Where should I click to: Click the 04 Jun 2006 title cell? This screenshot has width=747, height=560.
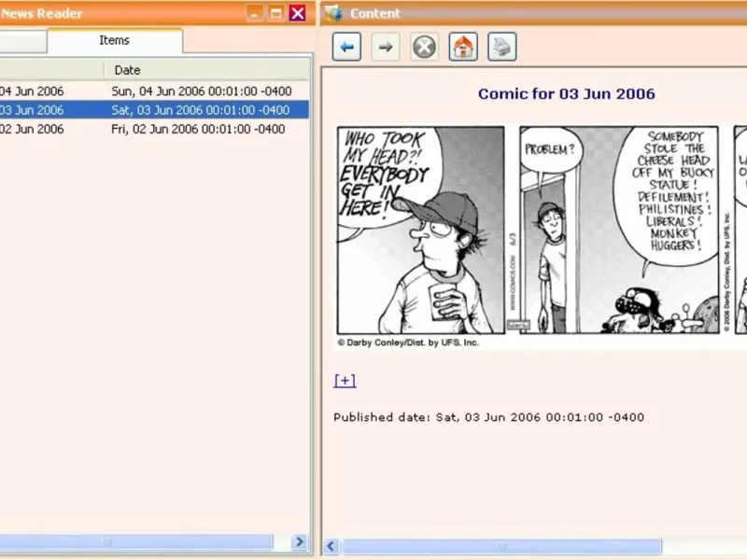32,91
